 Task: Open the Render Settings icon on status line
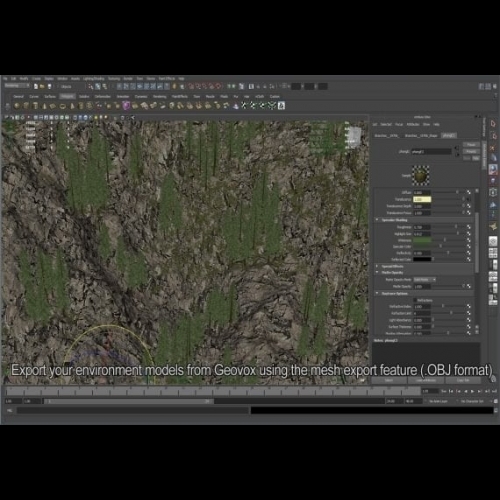pyautogui.click(x=272, y=86)
